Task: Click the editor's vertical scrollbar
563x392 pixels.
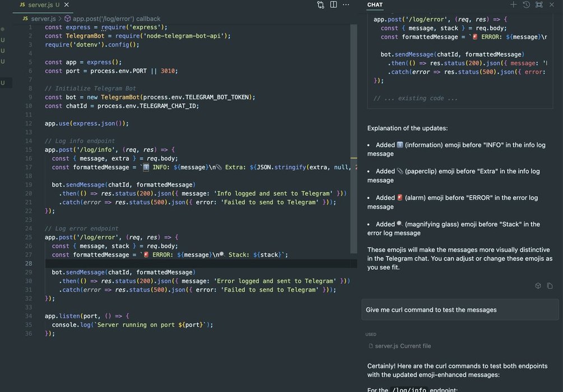Action: (x=353, y=140)
